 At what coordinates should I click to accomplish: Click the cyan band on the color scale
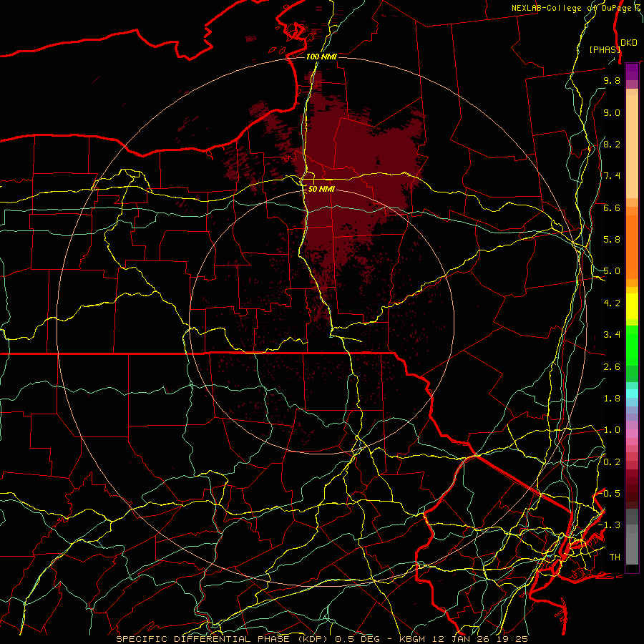tap(632, 394)
